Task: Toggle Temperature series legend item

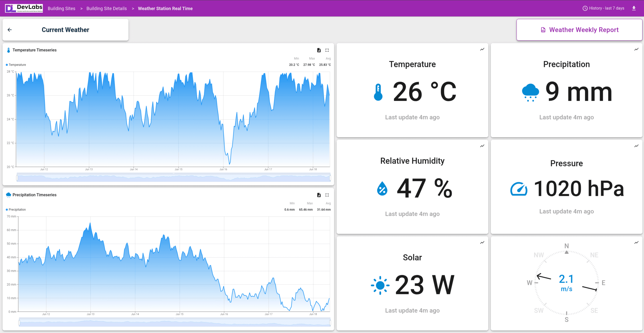Action: tap(16, 65)
